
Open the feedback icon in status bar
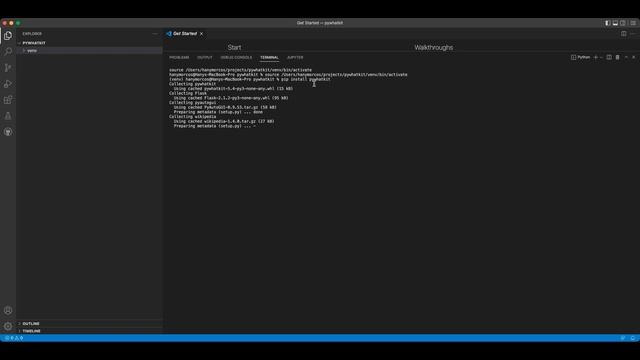pos(623,338)
